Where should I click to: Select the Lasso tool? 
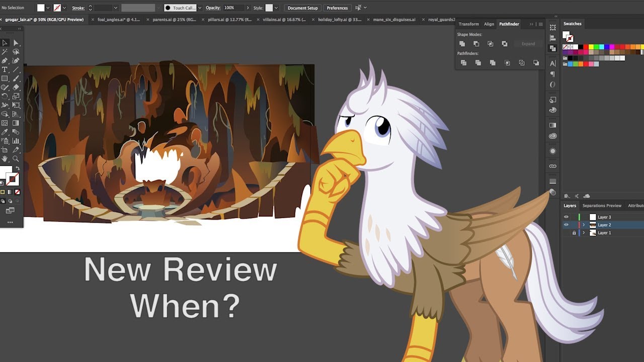coord(16,52)
